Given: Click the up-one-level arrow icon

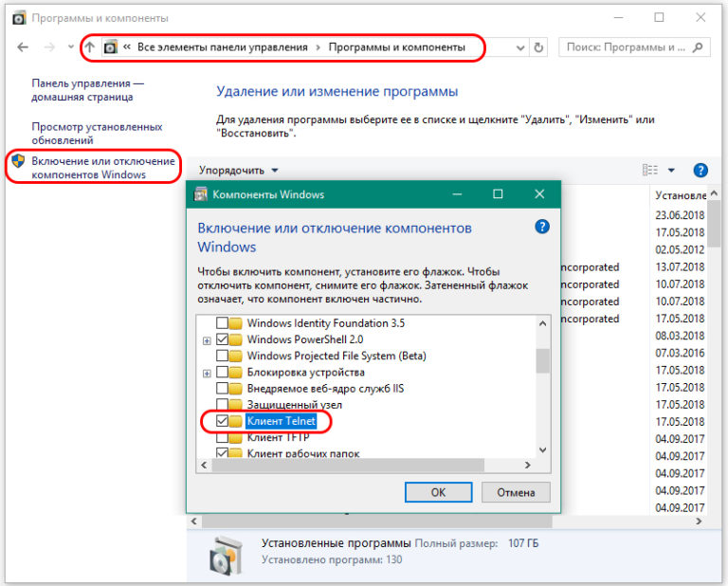Looking at the screenshot, I should pyautogui.click(x=90, y=47).
